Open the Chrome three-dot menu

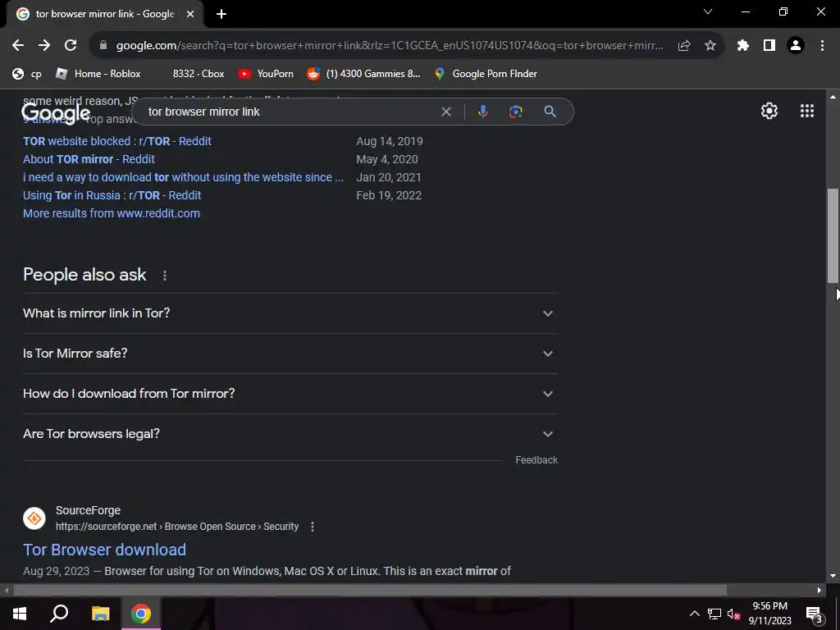(x=822, y=46)
